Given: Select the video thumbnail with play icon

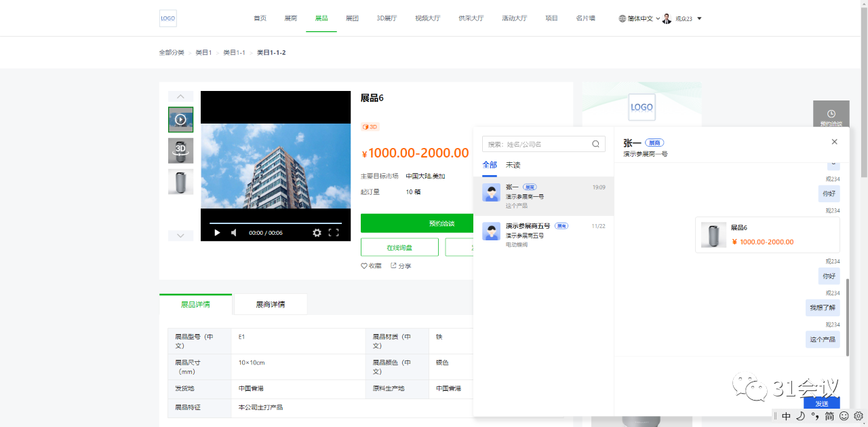Looking at the screenshot, I should tap(180, 119).
